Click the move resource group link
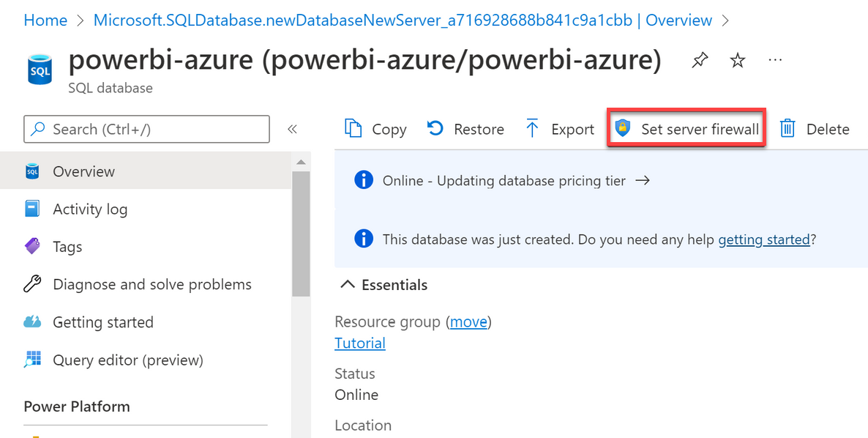The width and height of the screenshot is (868, 438). (x=468, y=322)
